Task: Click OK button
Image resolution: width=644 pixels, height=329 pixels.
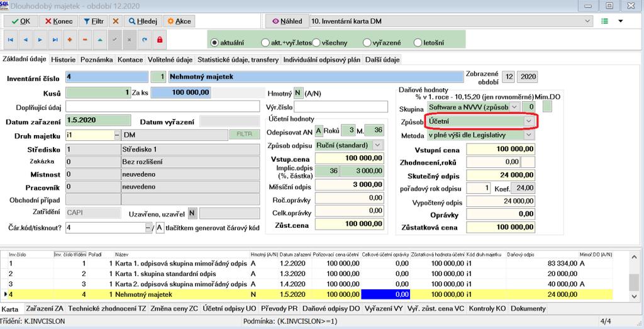Action: pyautogui.click(x=21, y=21)
